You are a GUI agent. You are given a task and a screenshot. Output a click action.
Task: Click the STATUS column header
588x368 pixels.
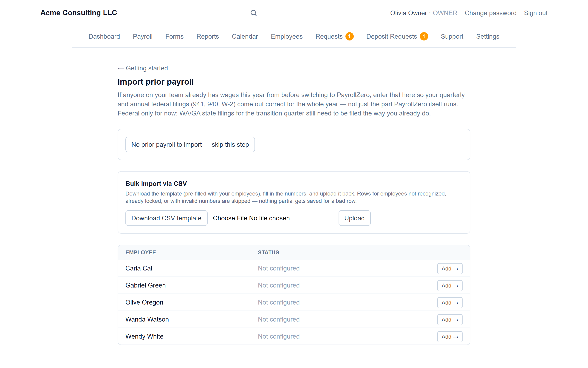[x=269, y=252]
